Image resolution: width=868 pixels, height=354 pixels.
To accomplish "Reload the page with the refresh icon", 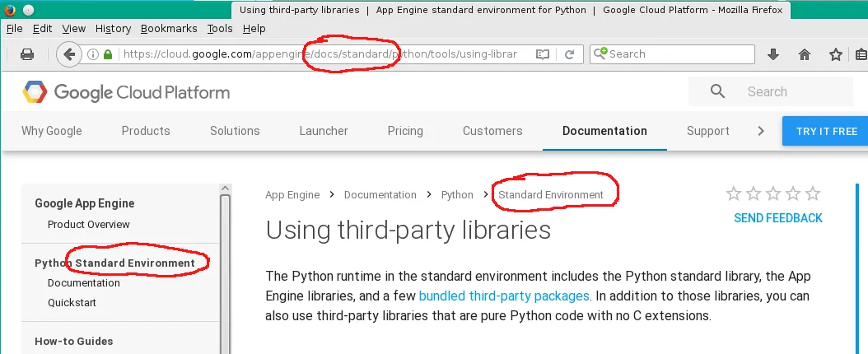I will 569,54.
